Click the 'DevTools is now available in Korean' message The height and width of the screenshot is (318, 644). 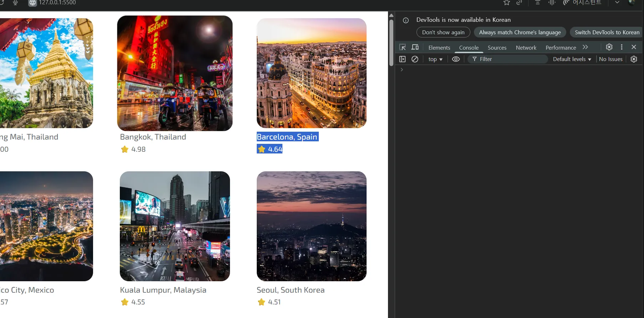464,20
